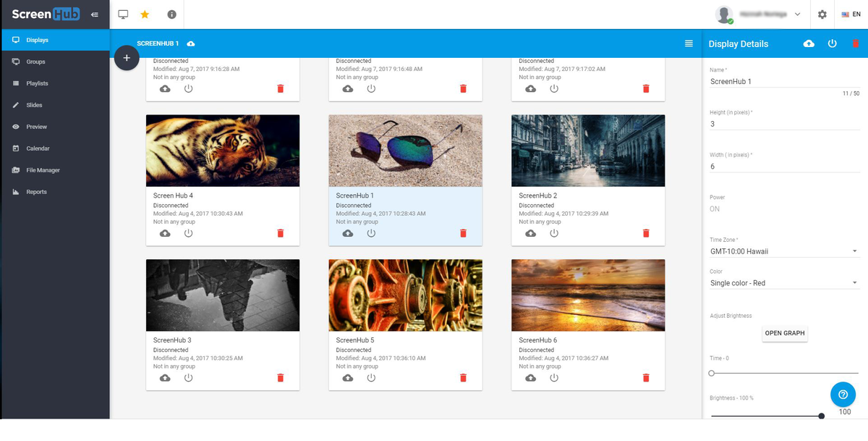This screenshot has height=441, width=868.
Task: Click the cloud upload icon beside SCREENHUB 1 header
Action: [x=190, y=44]
